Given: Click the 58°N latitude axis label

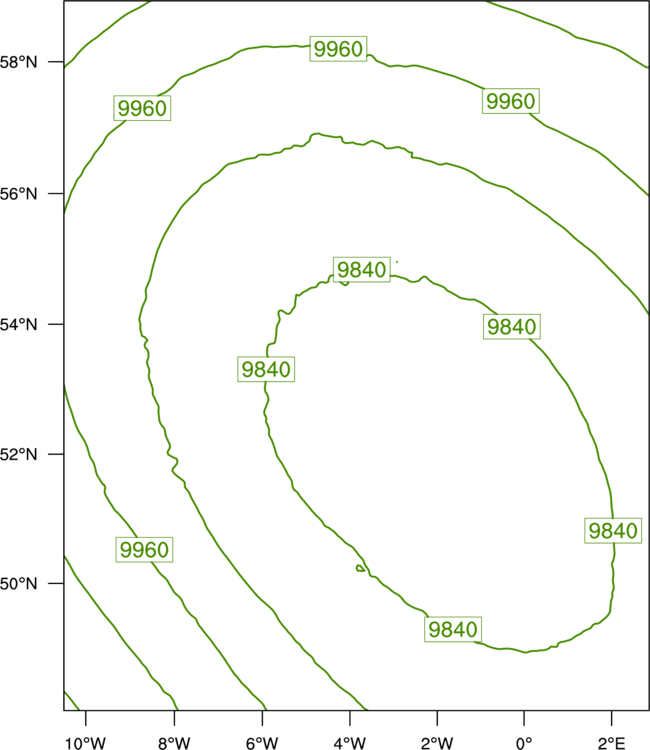Looking at the screenshot, I should tap(18, 62).
